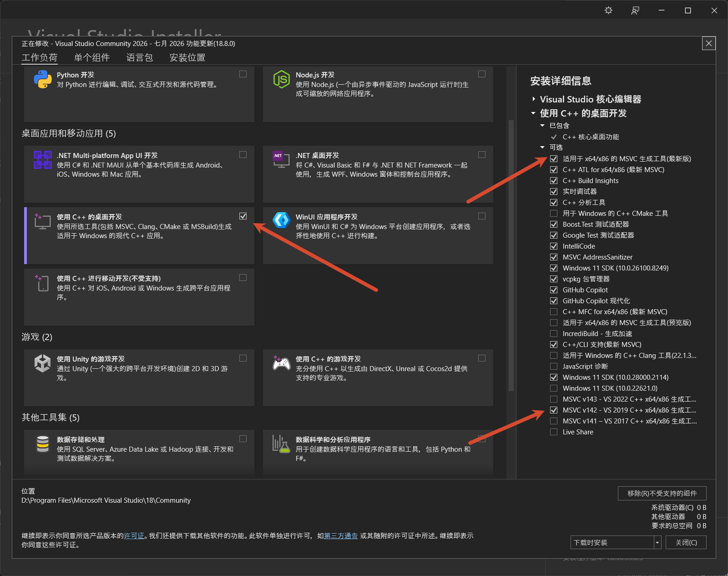The width and height of the screenshot is (728, 576).
Task: Open the 第三方通告 link
Action: [x=341, y=535]
